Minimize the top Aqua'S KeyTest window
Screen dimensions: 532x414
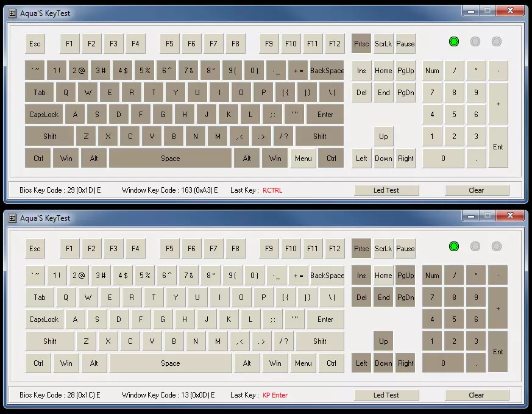pyautogui.click(x=470, y=11)
